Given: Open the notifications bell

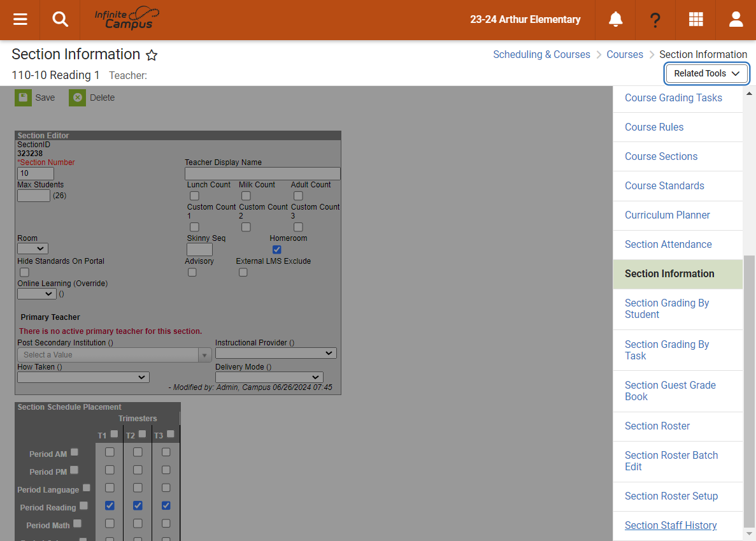Looking at the screenshot, I should (x=615, y=19).
